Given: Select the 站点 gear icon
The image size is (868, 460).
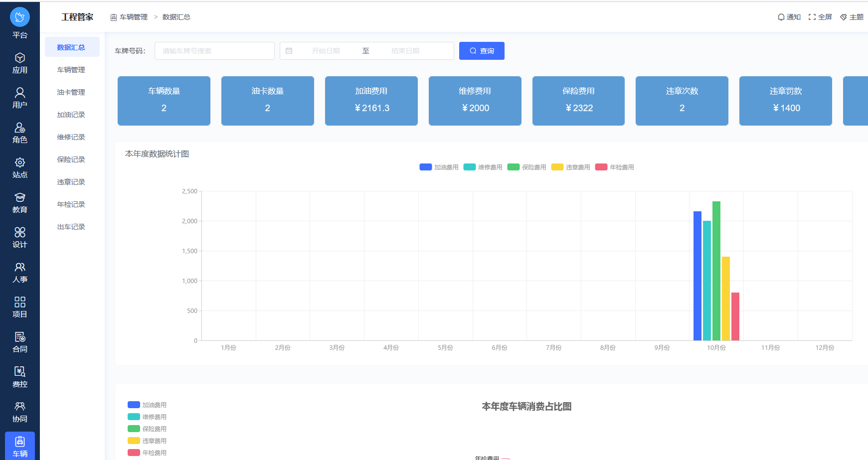Looking at the screenshot, I should point(20,163).
